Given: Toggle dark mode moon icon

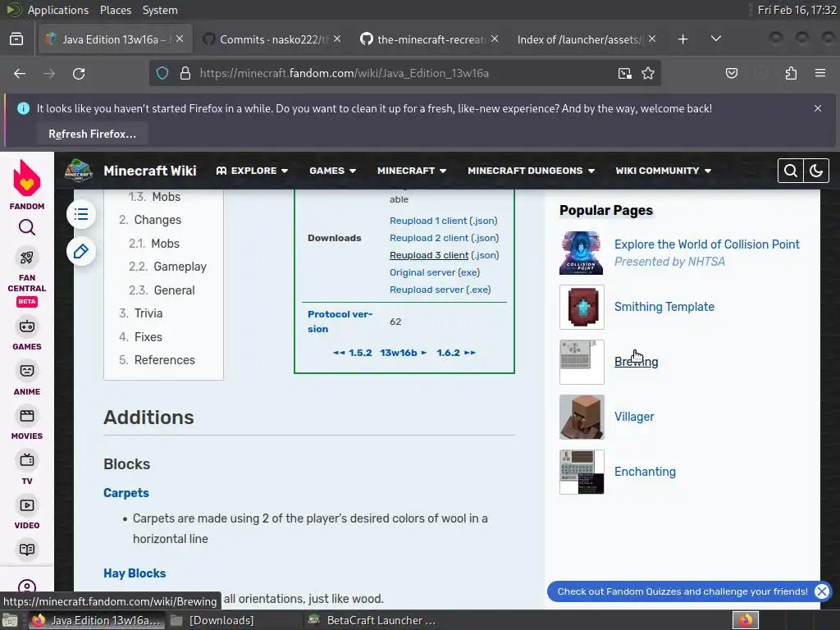Looking at the screenshot, I should (x=816, y=171).
